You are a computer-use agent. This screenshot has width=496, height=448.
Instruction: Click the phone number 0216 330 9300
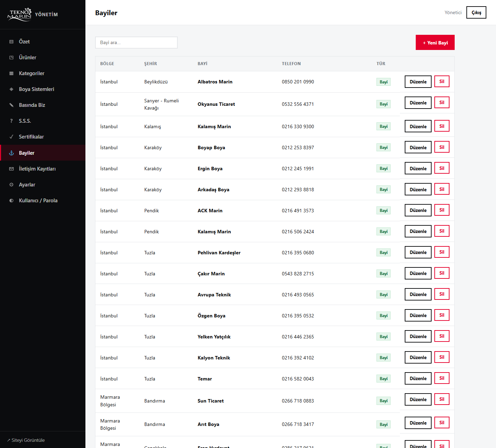[x=298, y=126]
